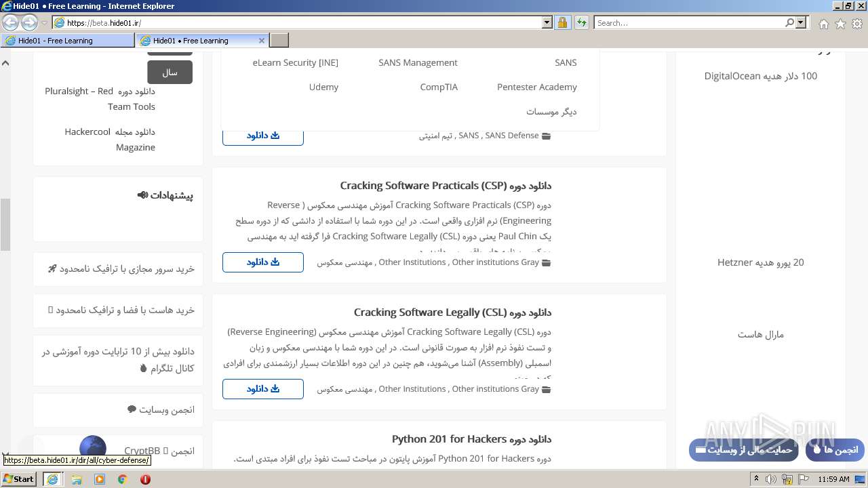
Task: Click folder icon beside SANS Defense categories
Action: (x=546, y=136)
